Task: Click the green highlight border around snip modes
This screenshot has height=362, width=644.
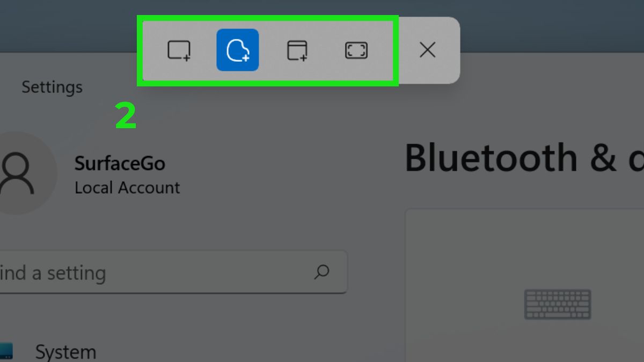Action: (x=267, y=18)
